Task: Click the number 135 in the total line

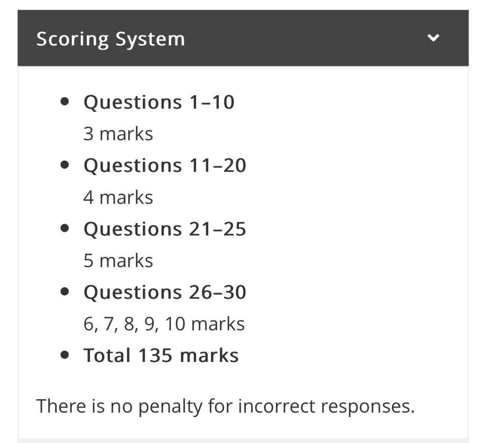Action: coord(155,355)
